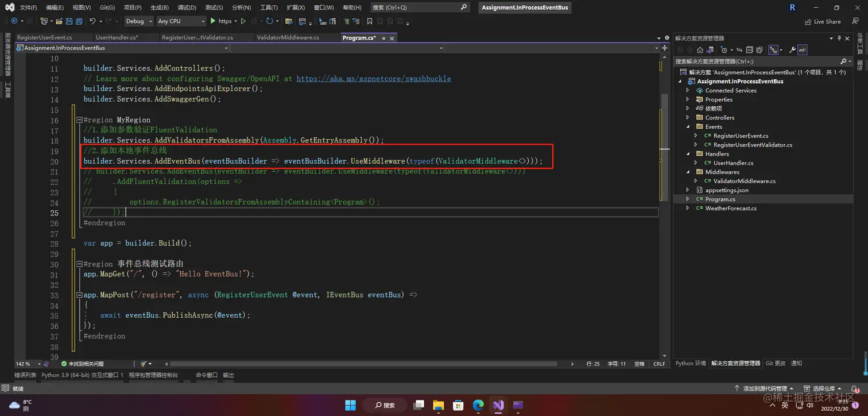
Task: Toggle nested view mode in Solution Explorer
Action: (x=773, y=50)
